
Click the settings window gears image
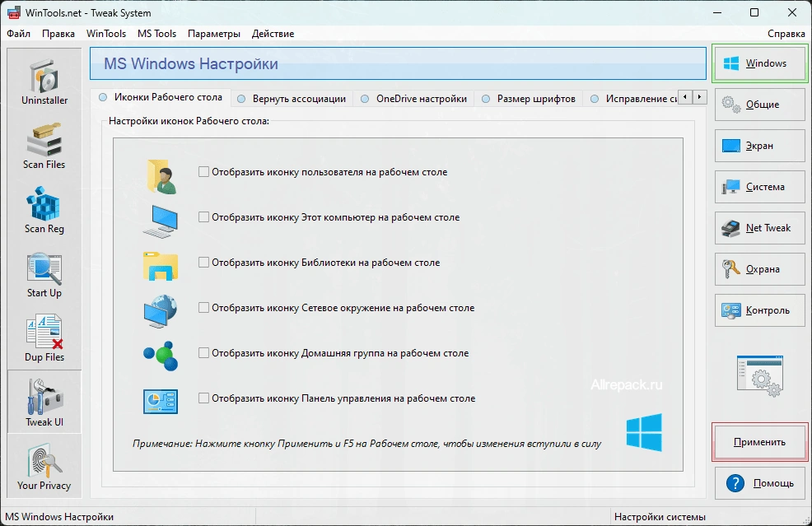tap(759, 376)
